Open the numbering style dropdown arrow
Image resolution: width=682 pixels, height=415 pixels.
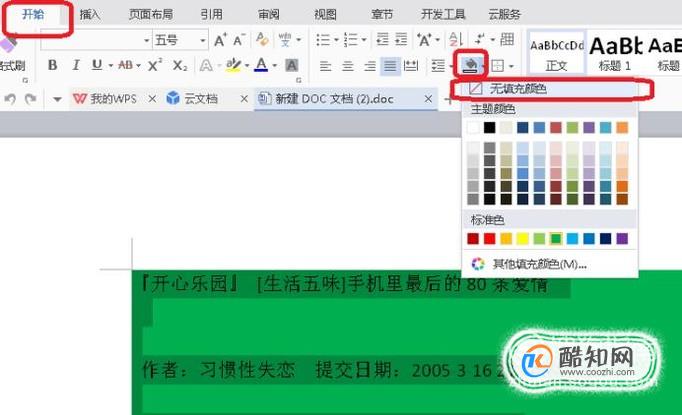364,40
